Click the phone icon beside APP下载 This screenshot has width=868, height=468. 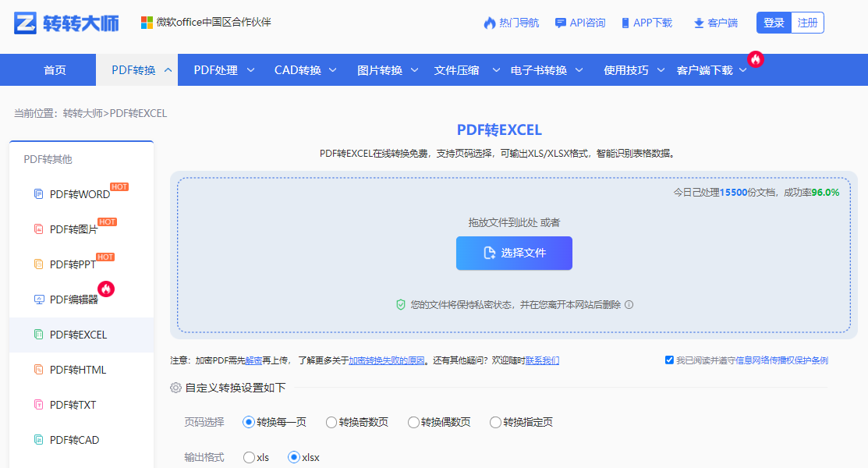625,23
